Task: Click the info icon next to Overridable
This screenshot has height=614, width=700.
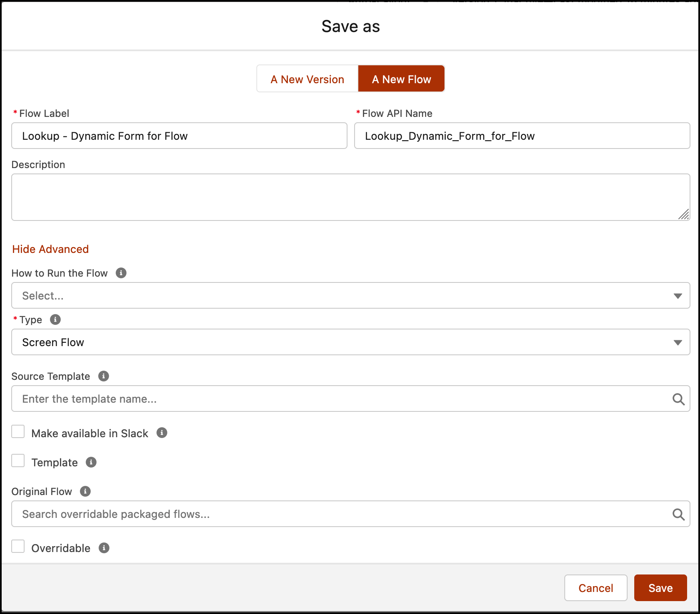Action: click(104, 548)
